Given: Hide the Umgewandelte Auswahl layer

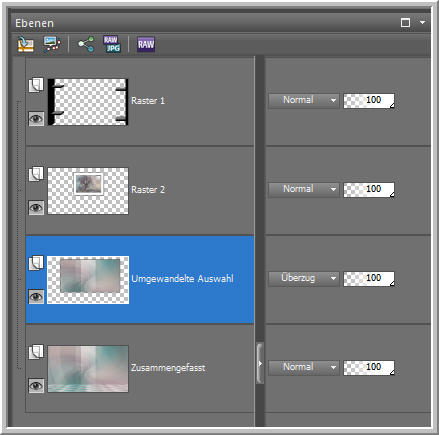Looking at the screenshot, I should pyautogui.click(x=36, y=297).
